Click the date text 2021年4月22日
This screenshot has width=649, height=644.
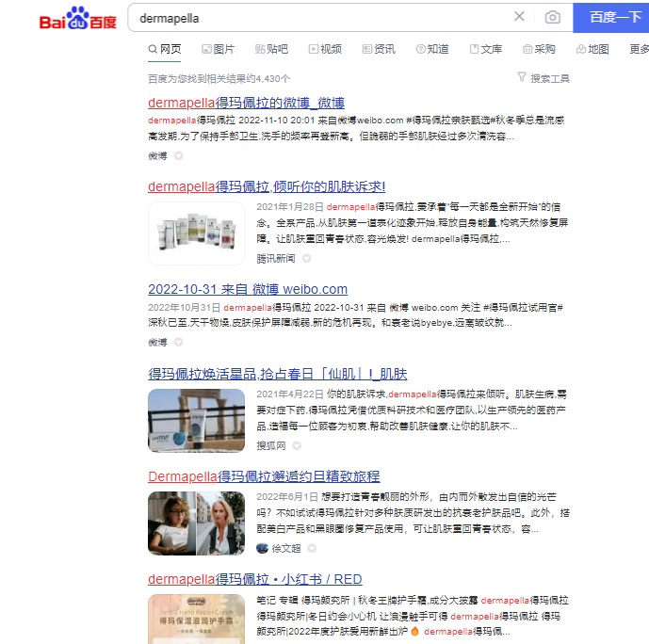(290, 394)
